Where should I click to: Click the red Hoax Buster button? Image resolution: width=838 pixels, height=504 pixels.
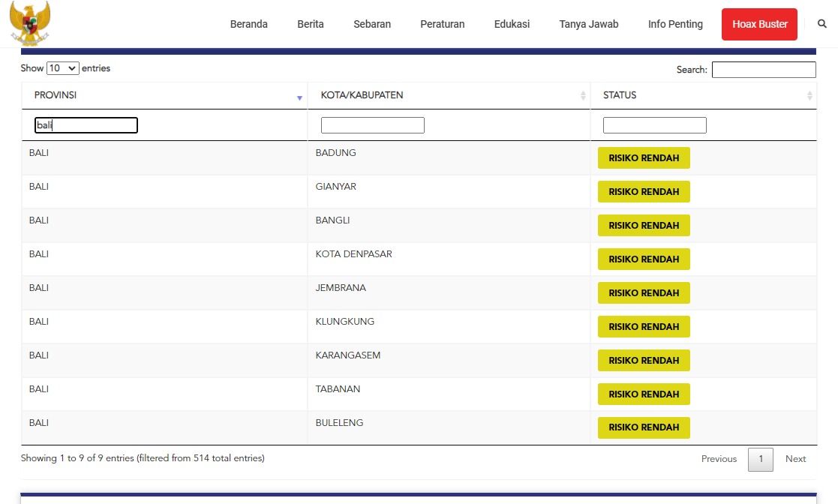tap(759, 24)
